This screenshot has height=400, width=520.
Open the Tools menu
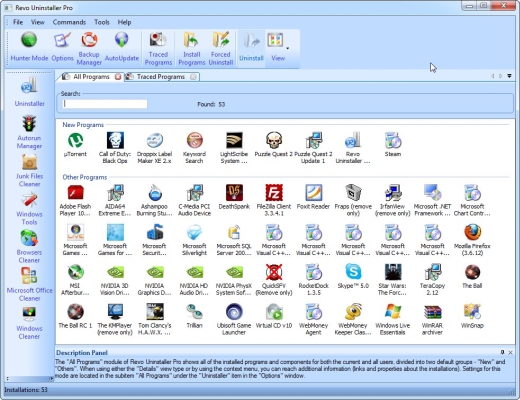(x=102, y=22)
